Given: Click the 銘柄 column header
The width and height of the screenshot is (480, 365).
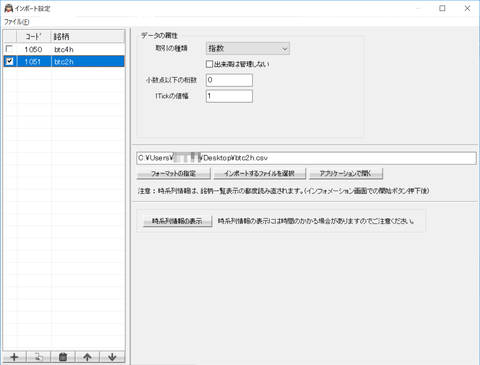Looking at the screenshot, I should 88,36.
